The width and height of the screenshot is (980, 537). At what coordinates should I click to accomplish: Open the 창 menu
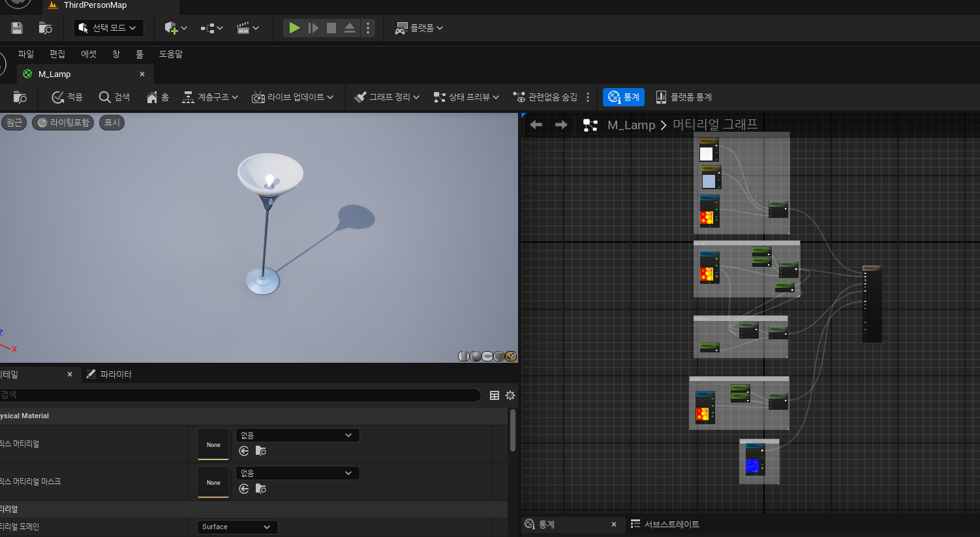pos(116,54)
